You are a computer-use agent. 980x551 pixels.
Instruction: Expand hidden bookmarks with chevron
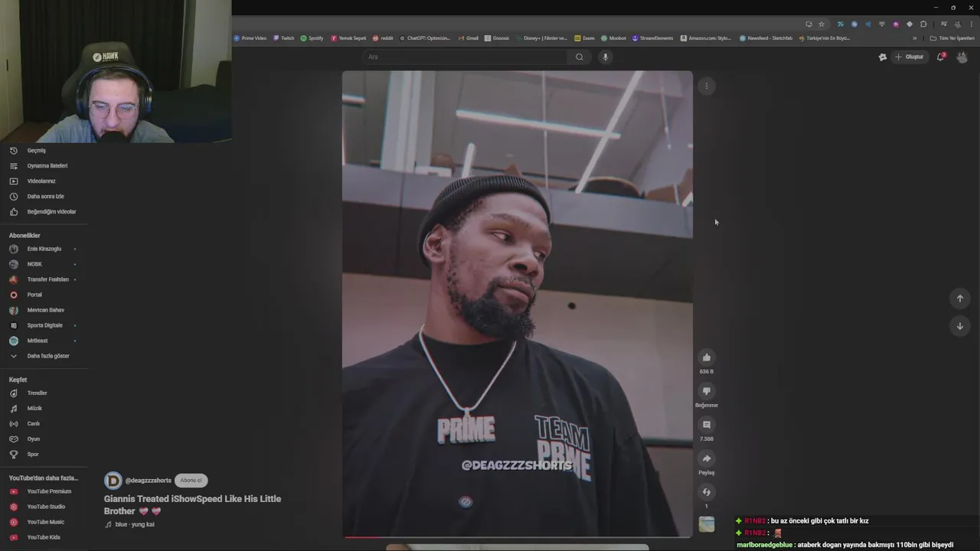[914, 38]
